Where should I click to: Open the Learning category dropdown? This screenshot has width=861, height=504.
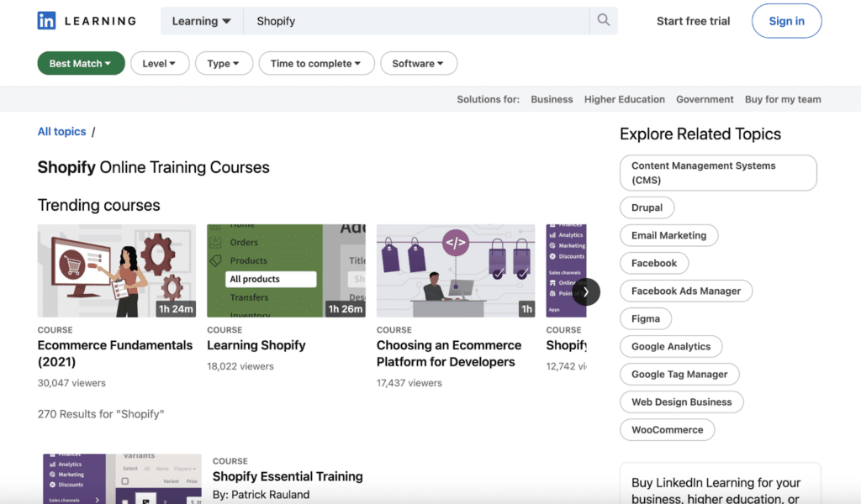point(201,20)
